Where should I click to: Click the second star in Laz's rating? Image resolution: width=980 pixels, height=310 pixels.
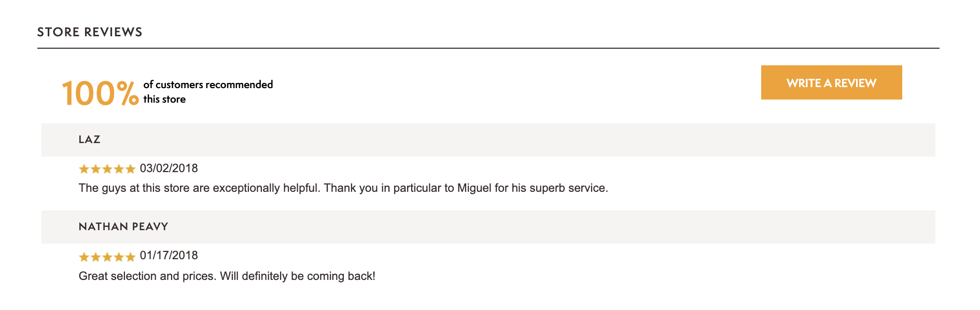pyautogui.click(x=96, y=169)
